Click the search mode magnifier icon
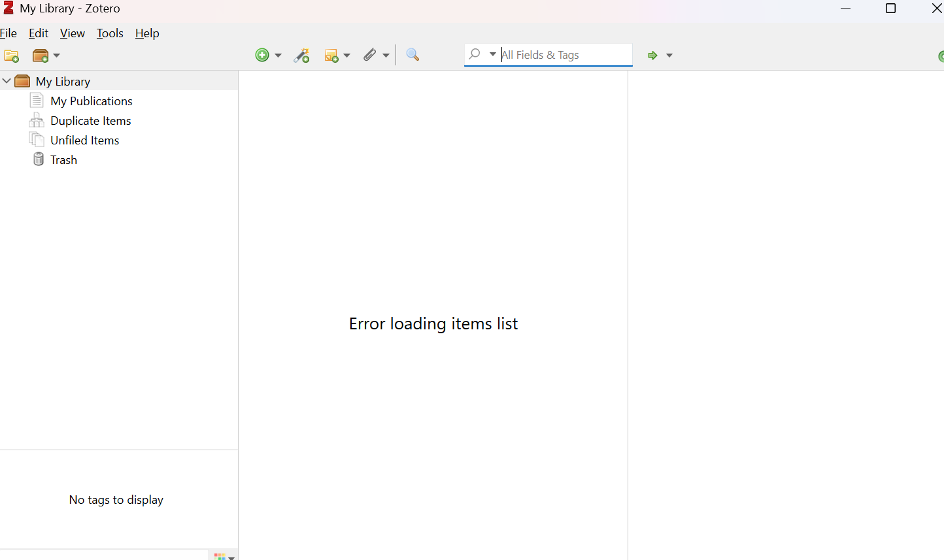 (x=475, y=54)
